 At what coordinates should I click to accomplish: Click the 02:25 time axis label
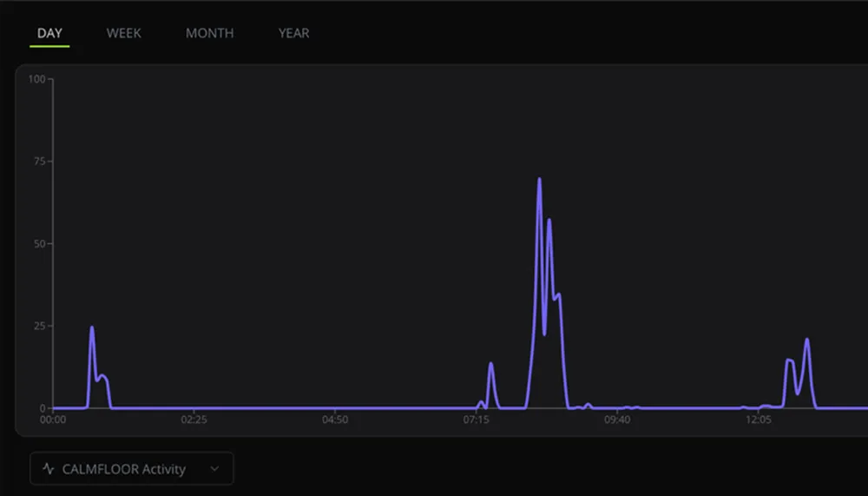pyautogui.click(x=194, y=420)
